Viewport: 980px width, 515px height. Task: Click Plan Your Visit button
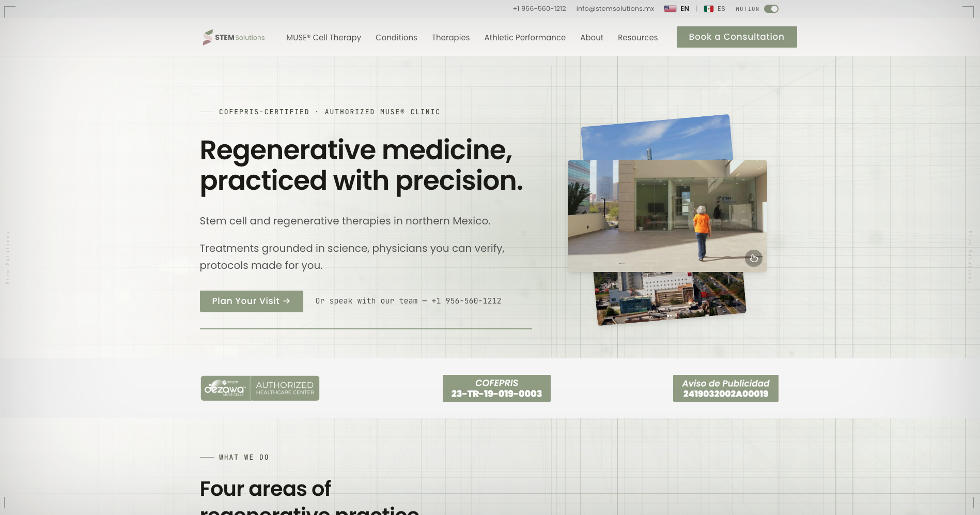coord(251,301)
